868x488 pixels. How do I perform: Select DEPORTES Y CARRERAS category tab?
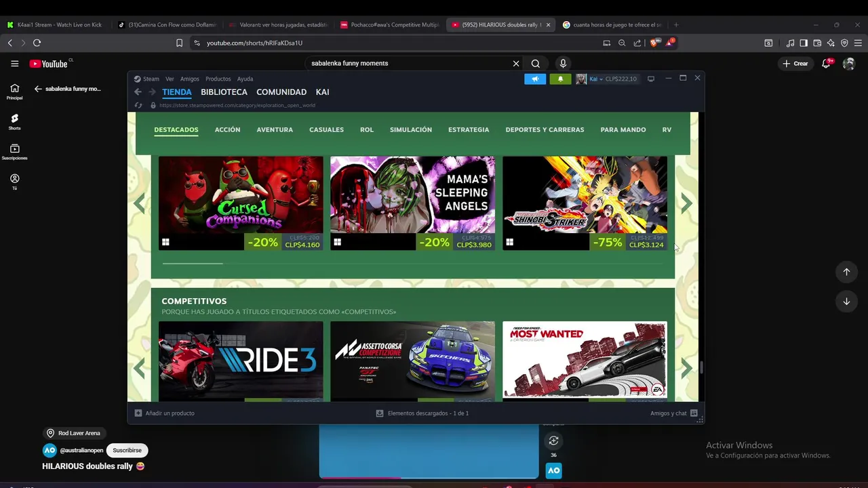point(545,129)
